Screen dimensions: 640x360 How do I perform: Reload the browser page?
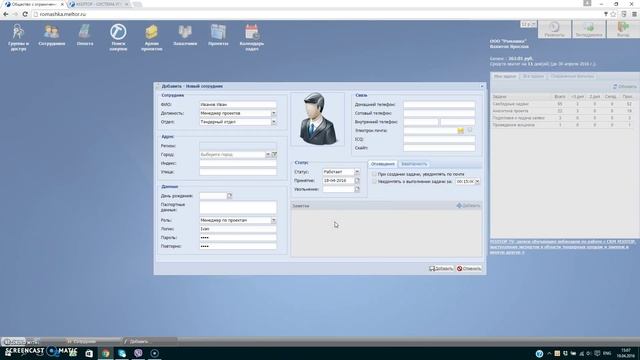point(25,14)
